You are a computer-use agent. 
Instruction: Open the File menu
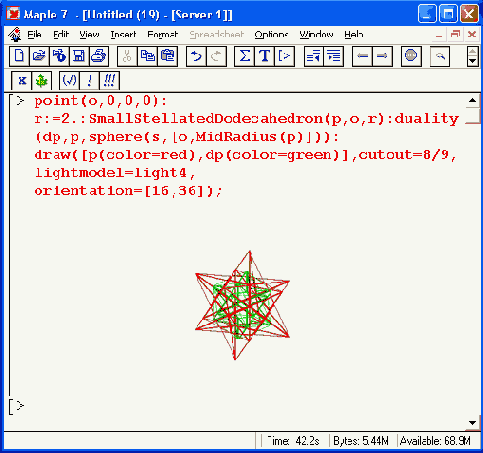point(34,34)
